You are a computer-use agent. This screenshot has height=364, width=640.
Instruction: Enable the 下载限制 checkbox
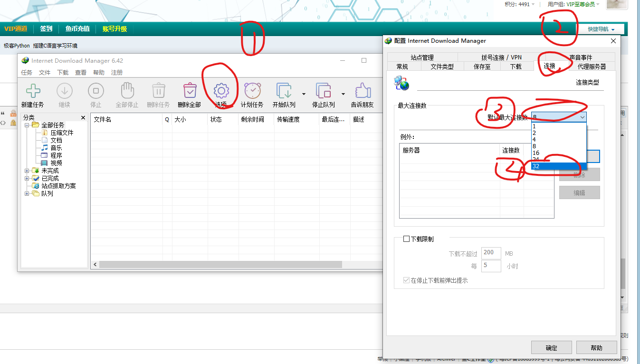[x=406, y=239]
